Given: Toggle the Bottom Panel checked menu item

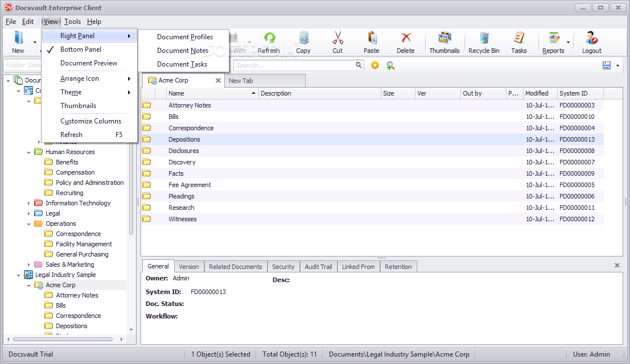Looking at the screenshot, I should [89, 49].
